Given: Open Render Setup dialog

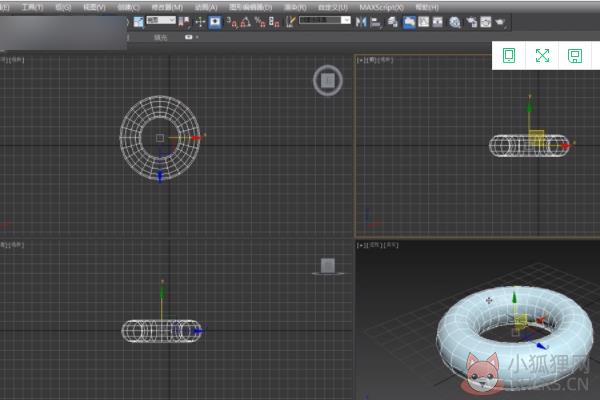Looking at the screenshot, I should [x=472, y=22].
